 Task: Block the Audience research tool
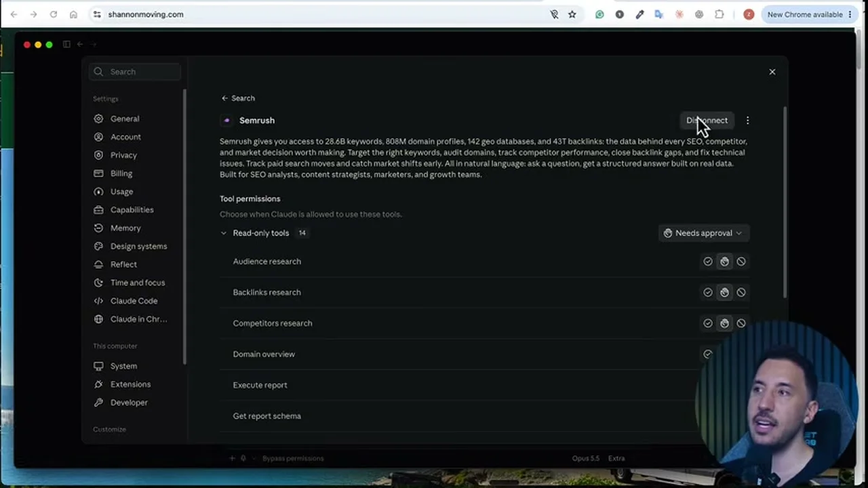click(x=741, y=262)
